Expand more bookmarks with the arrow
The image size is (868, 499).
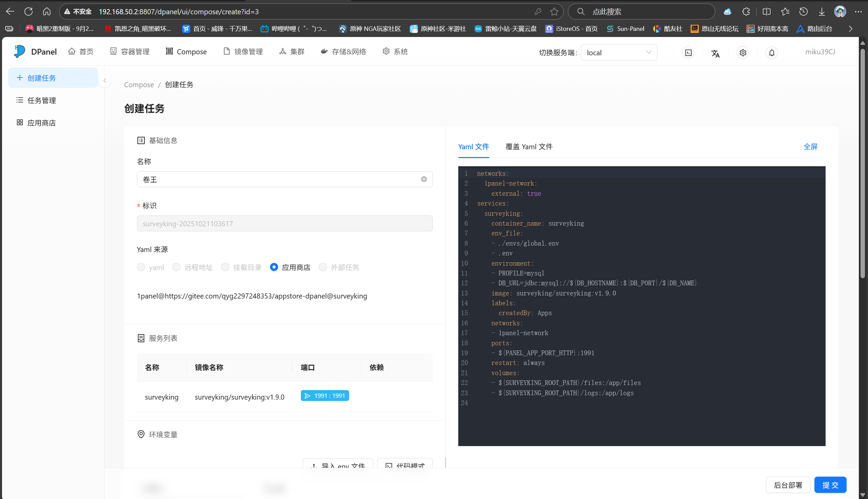[x=850, y=29]
